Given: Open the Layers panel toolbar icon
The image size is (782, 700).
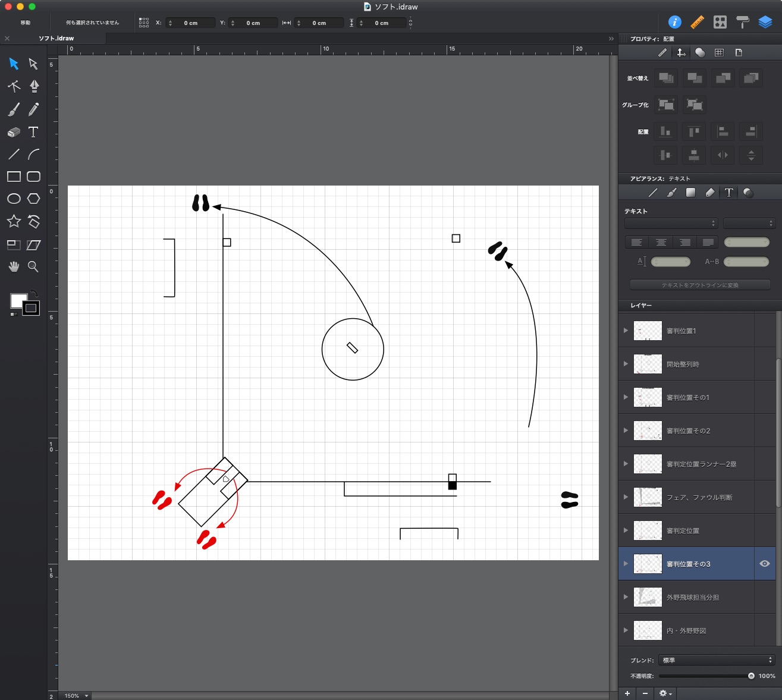Looking at the screenshot, I should tap(765, 23).
